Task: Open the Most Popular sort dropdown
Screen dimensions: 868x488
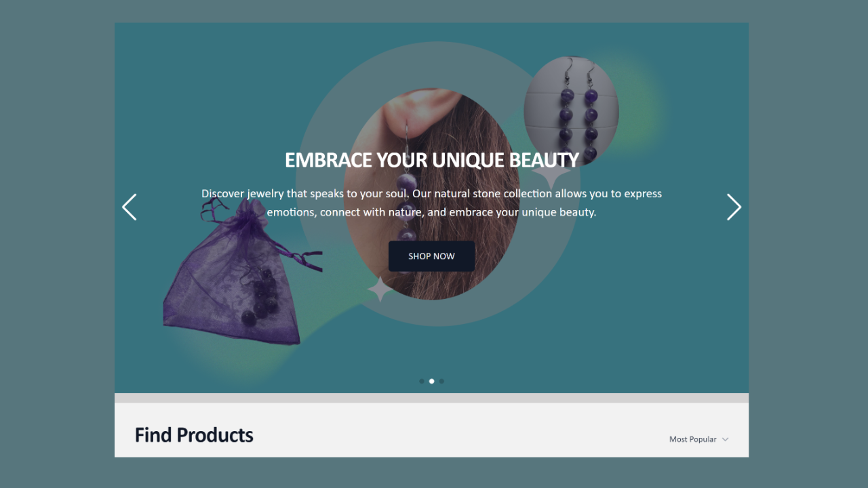Action: [x=698, y=439]
